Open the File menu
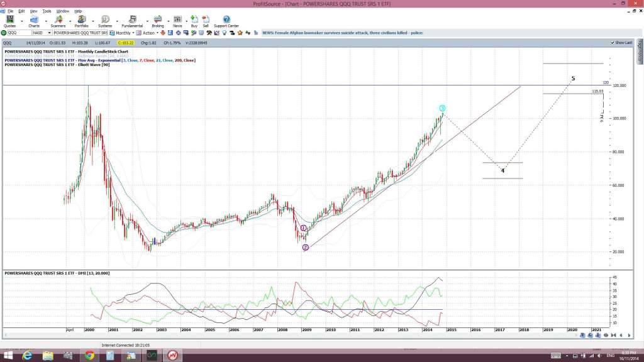Image resolution: width=644 pixels, height=362 pixels. [x=10, y=11]
